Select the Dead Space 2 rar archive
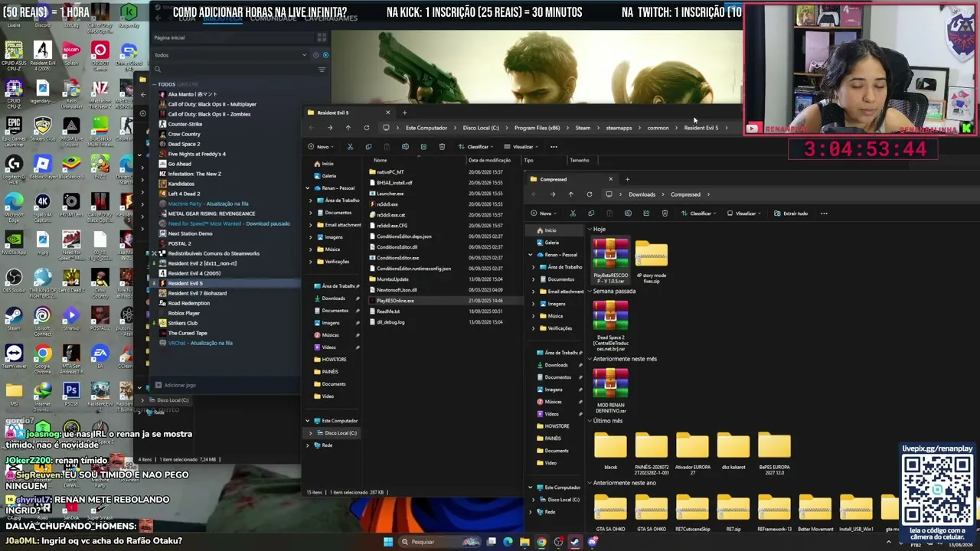The width and height of the screenshot is (980, 551). 610,325
